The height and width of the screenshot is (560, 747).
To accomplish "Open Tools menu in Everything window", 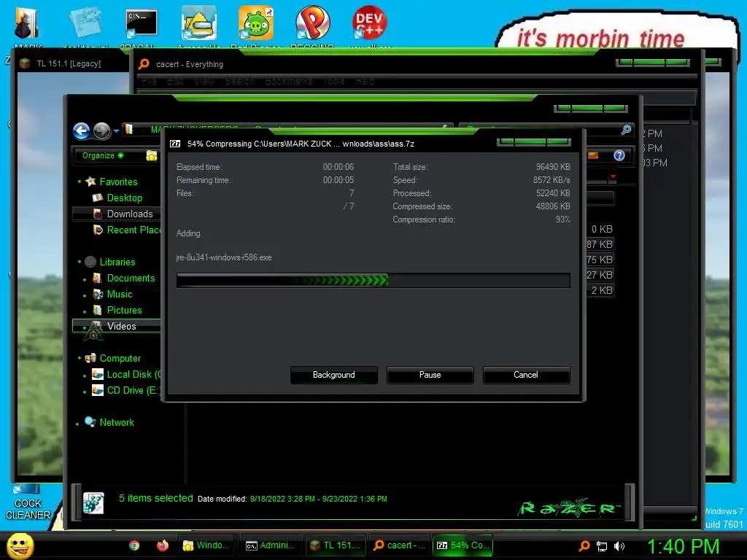I will pyautogui.click(x=334, y=82).
